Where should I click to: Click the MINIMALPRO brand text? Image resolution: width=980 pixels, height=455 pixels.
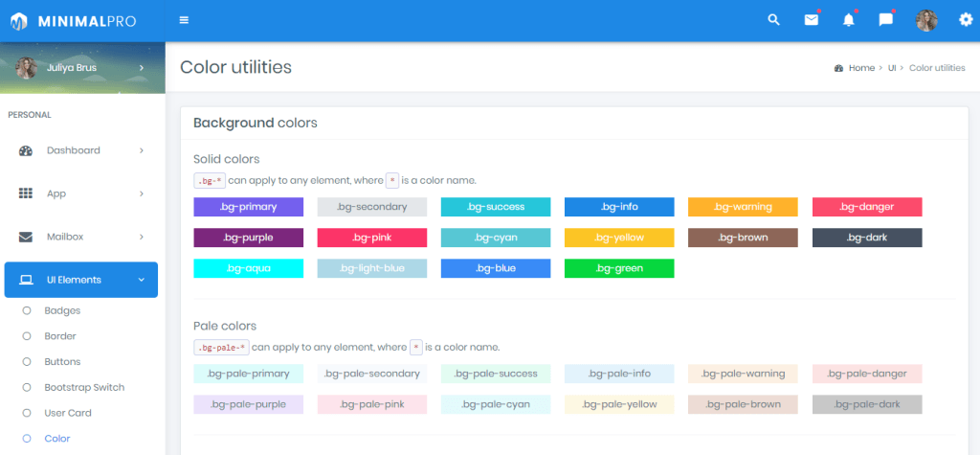(87, 21)
